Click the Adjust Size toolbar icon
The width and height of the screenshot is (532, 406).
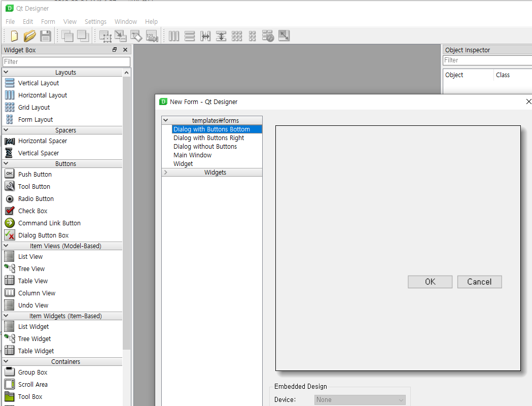[283, 36]
